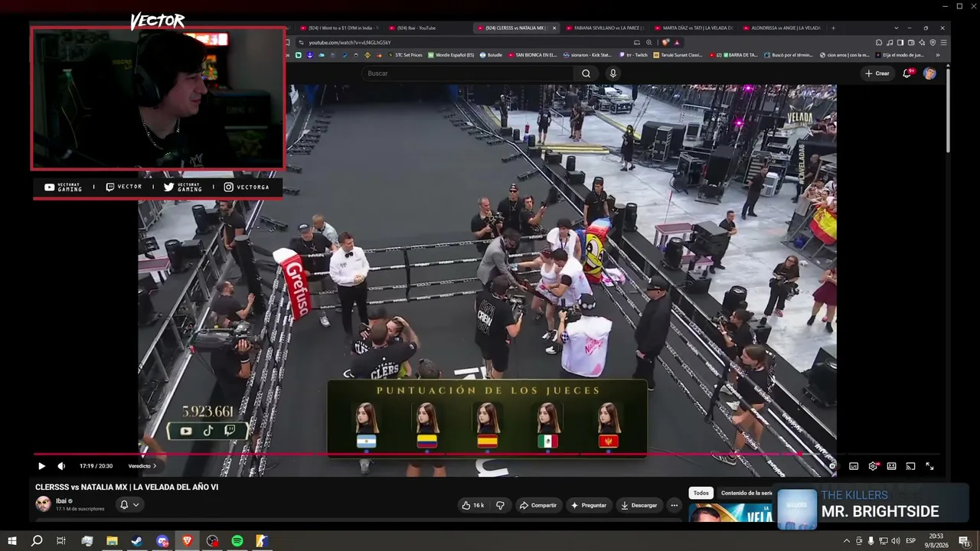
Task: Open YouTube notifications bell
Action: point(907,73)
